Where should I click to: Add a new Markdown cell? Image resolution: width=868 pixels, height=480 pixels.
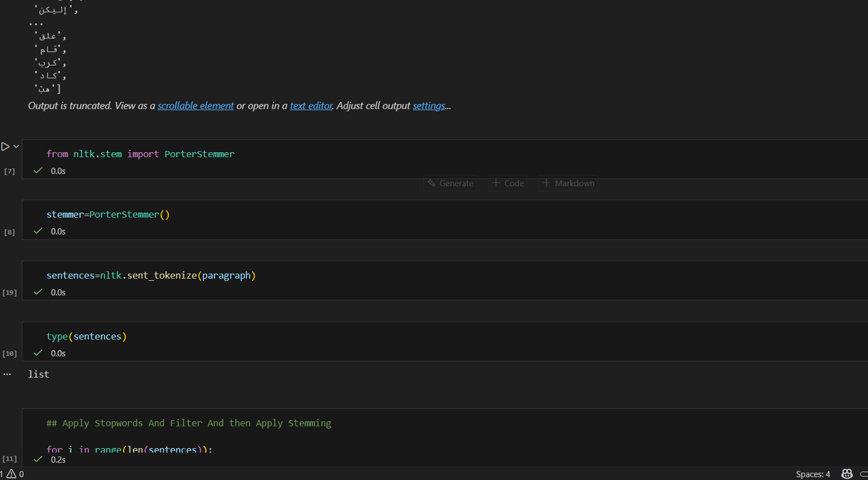pos(569,183)
